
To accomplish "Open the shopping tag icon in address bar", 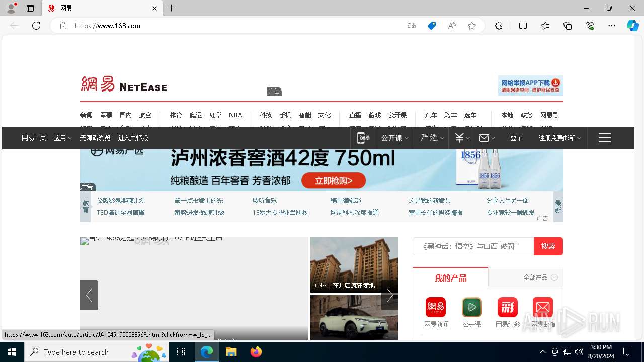I will click(432, 26).
